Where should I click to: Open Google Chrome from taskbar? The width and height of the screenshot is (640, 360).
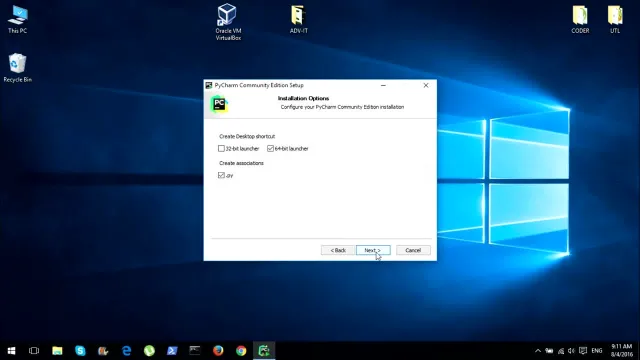pos(241,351)
